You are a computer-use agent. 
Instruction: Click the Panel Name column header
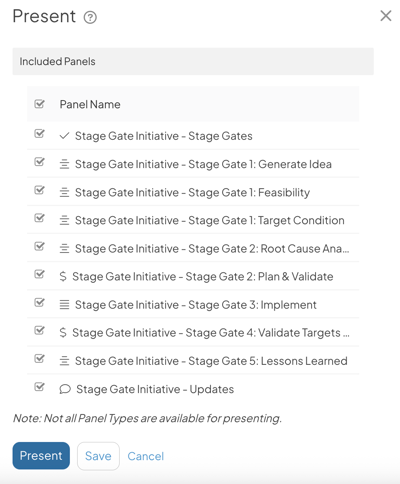point(90,104)
